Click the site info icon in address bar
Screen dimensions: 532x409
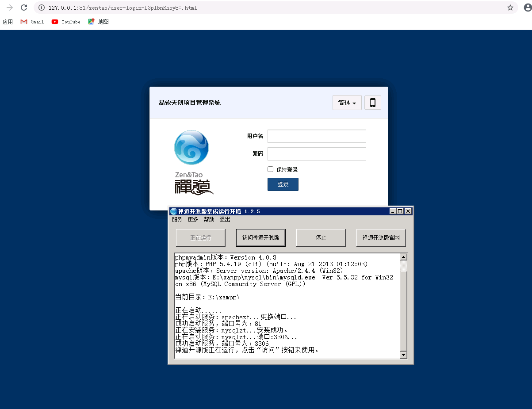42,8
